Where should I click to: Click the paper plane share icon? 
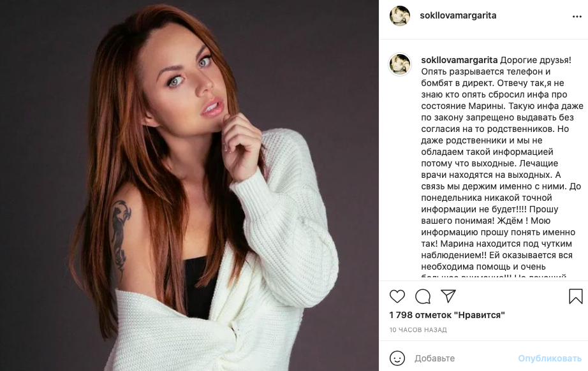click(x=448, y=296)
